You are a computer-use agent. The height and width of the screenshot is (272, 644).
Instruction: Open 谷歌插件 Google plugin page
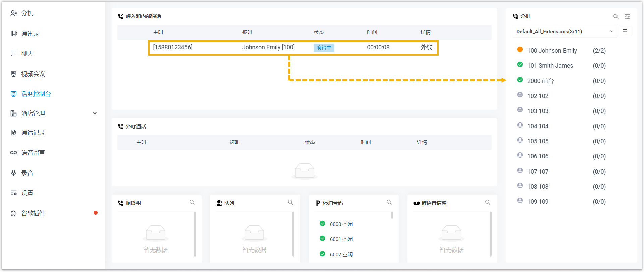[33, 213]
